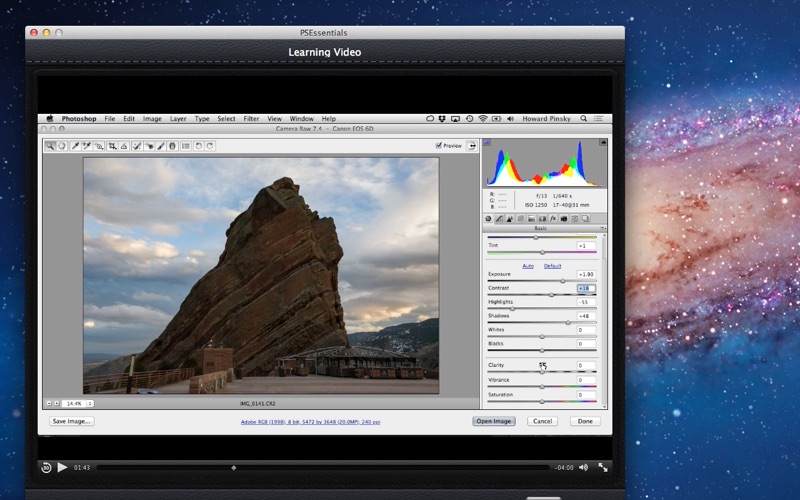Click the Saturation value field

[586, 394]
